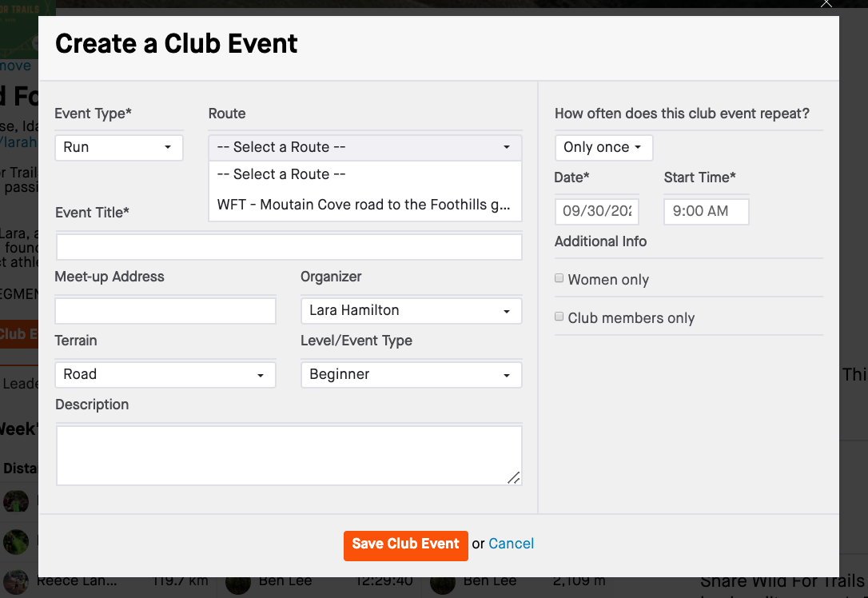Open the Terrain dropdown showing Road

click(x=165, y=374)
